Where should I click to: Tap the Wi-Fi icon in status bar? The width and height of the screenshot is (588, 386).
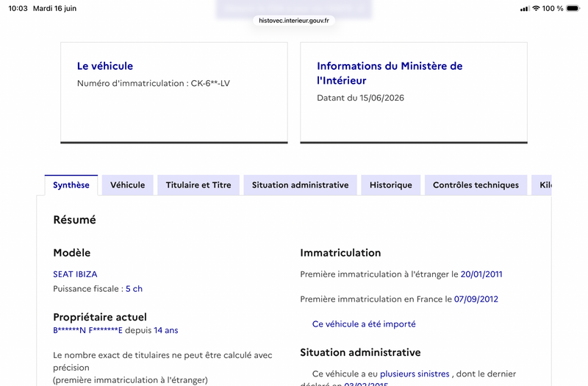coord(537,8)
